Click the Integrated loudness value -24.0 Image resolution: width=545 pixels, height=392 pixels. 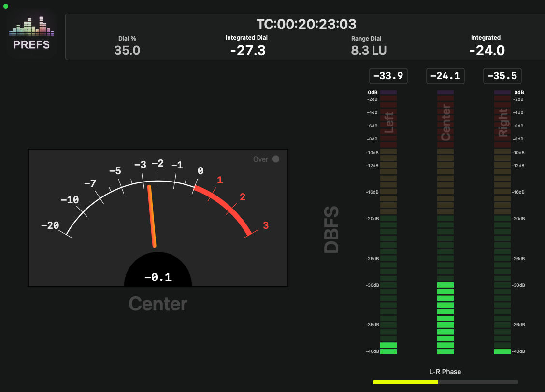click(487, 50)
